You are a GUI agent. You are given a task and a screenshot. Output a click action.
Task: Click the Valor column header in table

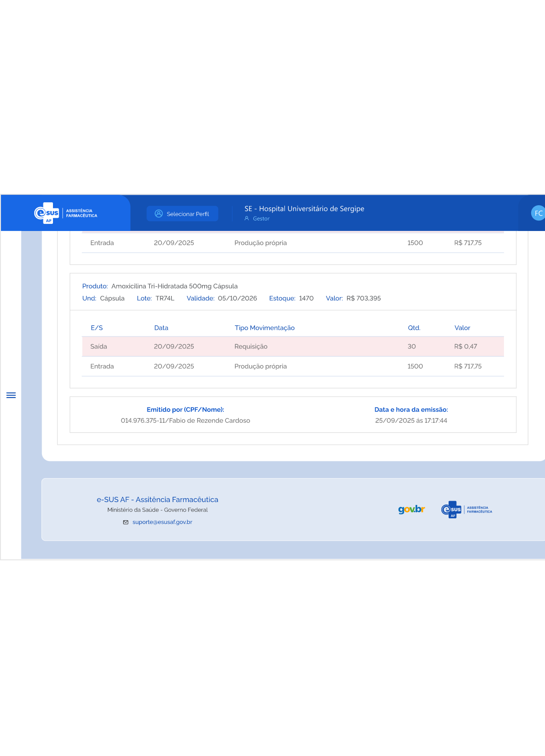(462, 328)
